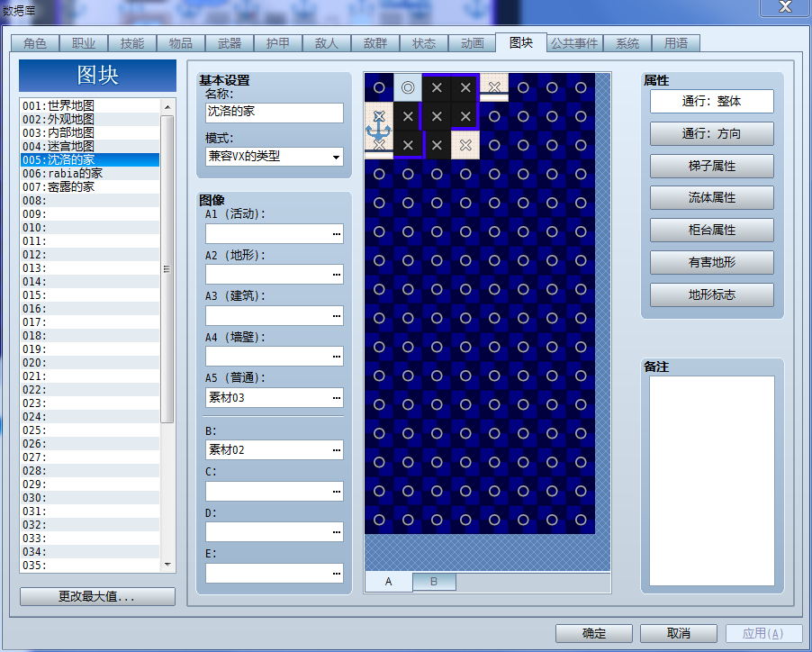Choose the 流体属性 button
The image size is (812, 652).
(x=711, y=198)
